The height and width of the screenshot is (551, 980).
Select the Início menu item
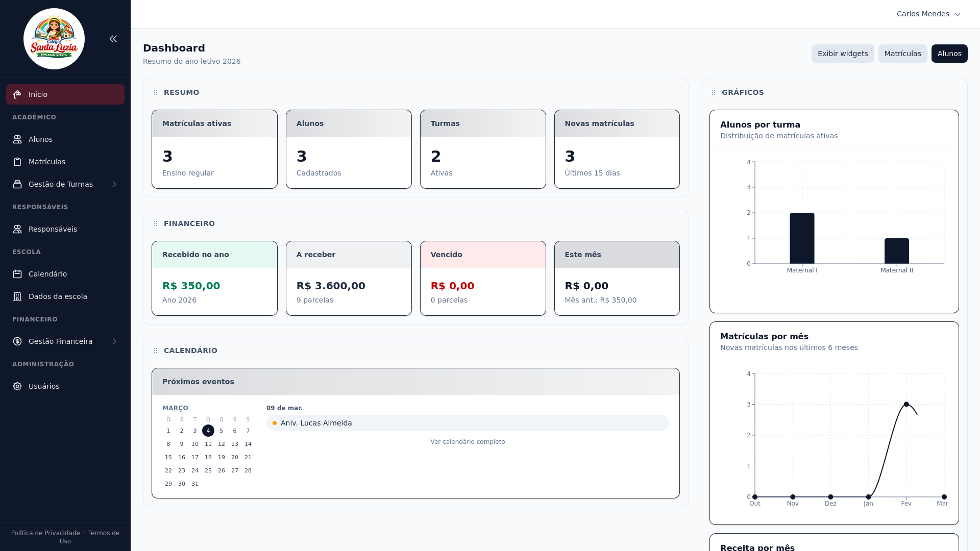tap(65, 94)
